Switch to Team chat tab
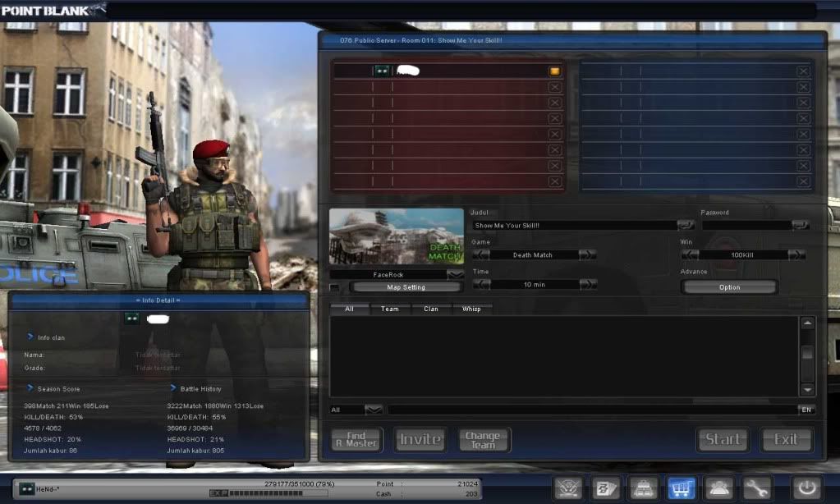 (x=389, y=309)
